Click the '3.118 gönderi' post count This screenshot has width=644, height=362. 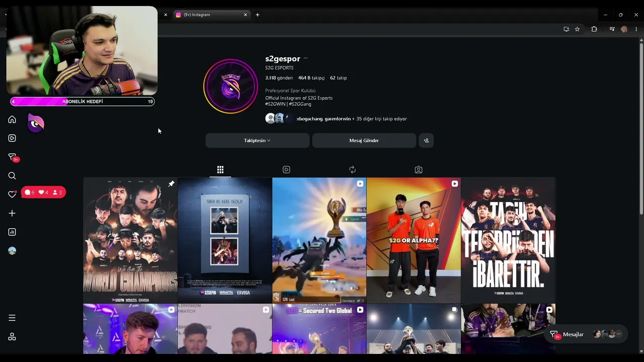[x=279, y=78]
